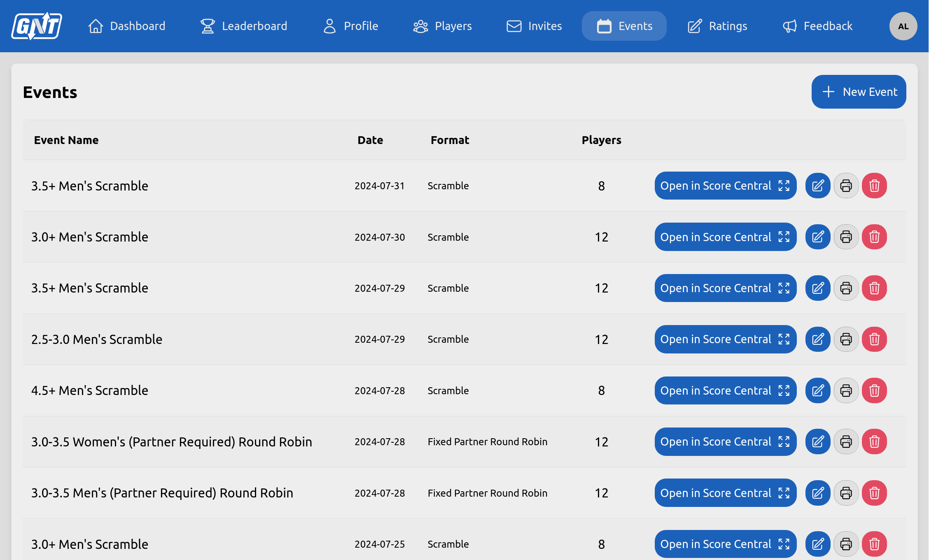Click the Women's row Fixed Partner Round Robin format
The height and width of the screenshot is (560, 929).
coord(488,442)
